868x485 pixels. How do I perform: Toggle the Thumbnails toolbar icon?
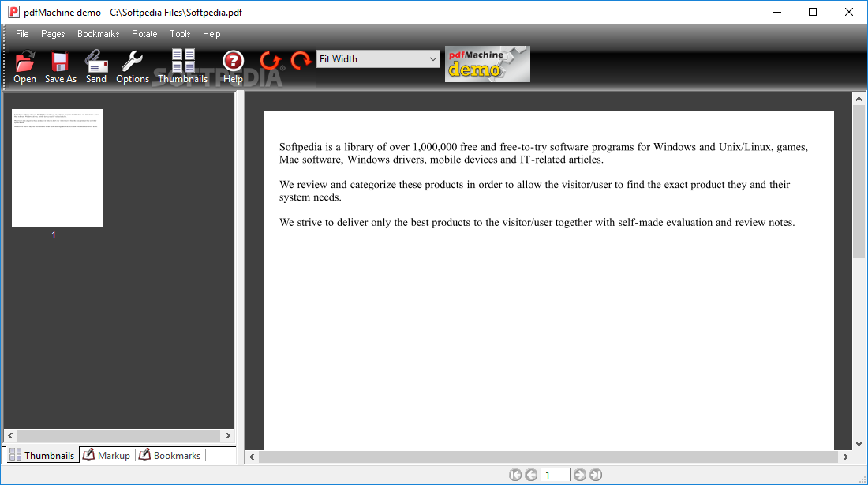click(183, 66)
